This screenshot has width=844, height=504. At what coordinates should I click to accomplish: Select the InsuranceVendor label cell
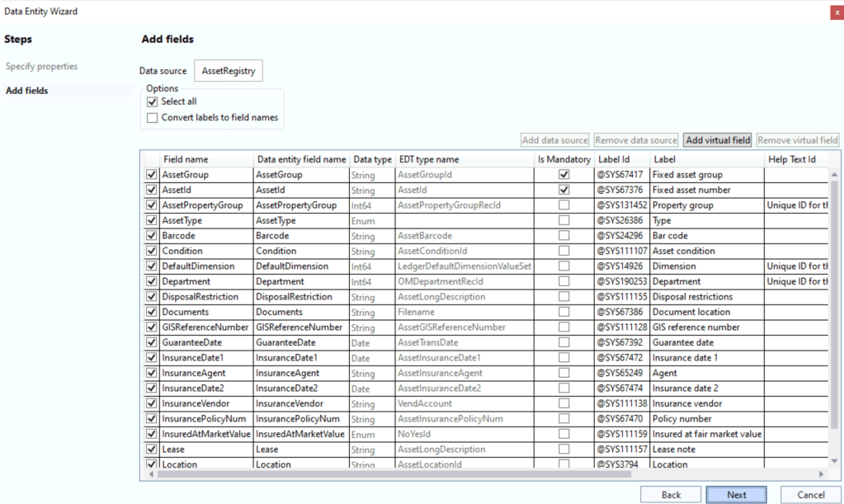(x=705, y=403)
